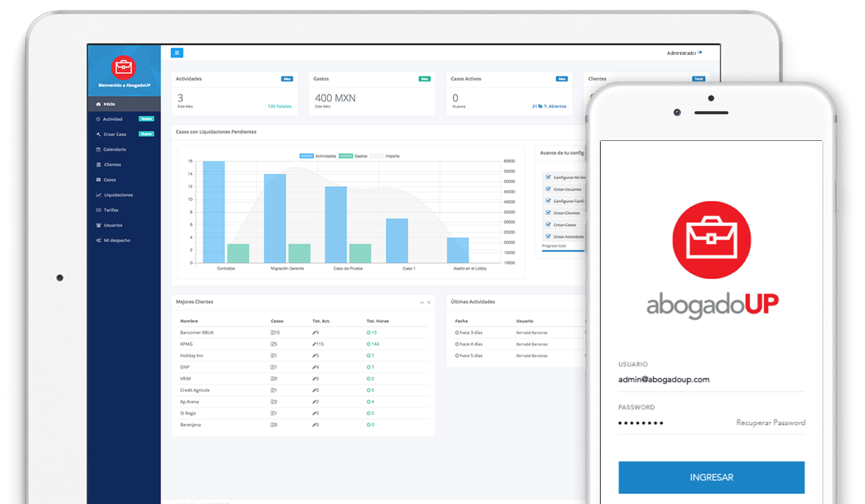Click the line chart icon for Liquidaciones
Screen dimensions: 865x504
click(x=98, y=195)
